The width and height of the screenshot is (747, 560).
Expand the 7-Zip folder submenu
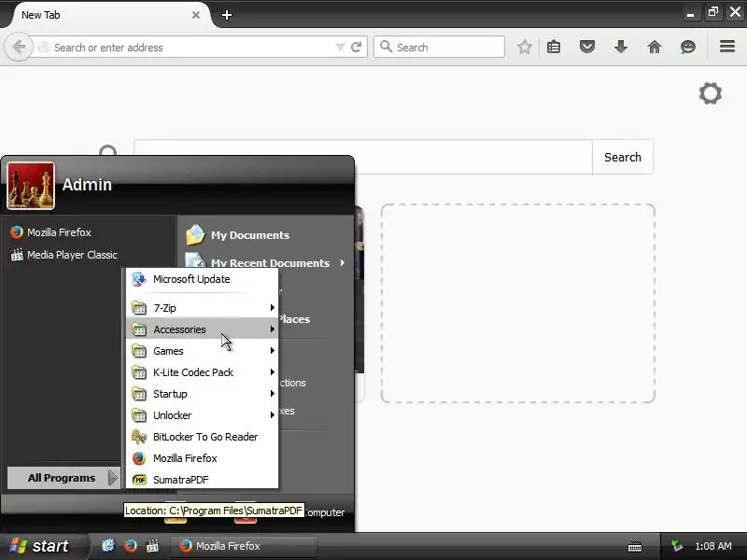(x=202, y=308)
